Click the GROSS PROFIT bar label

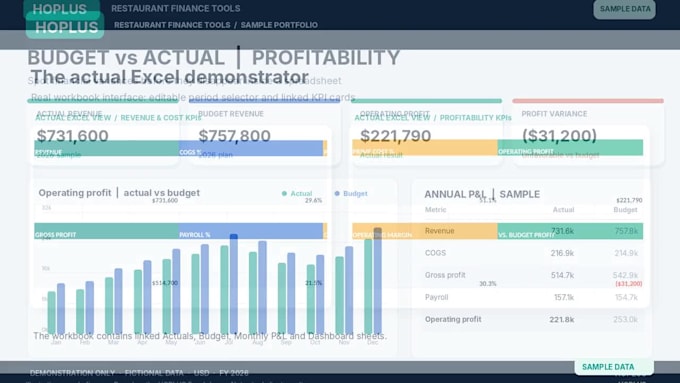click(56, 235)
